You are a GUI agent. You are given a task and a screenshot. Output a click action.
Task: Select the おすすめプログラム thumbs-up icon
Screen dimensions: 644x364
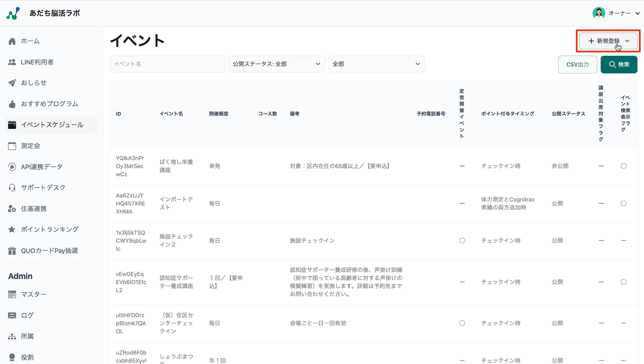[x=12, y=104]
